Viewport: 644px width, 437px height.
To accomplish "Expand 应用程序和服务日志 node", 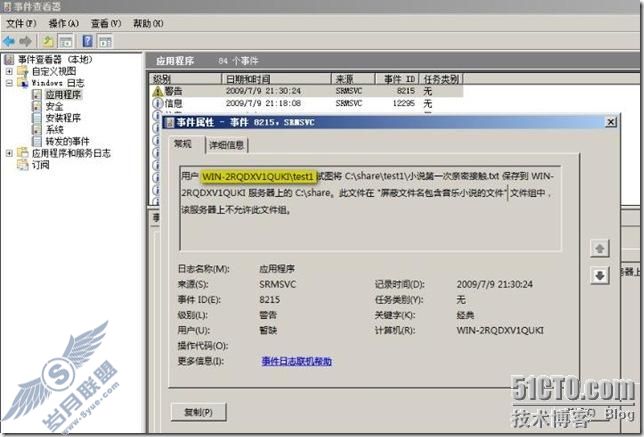I will click(9, 153).
